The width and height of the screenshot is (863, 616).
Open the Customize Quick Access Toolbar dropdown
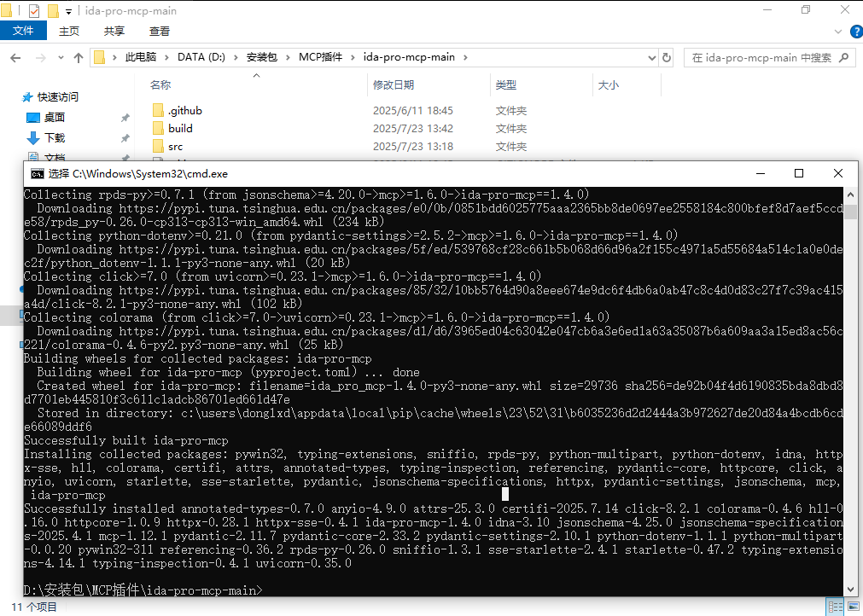pos(69,11)
